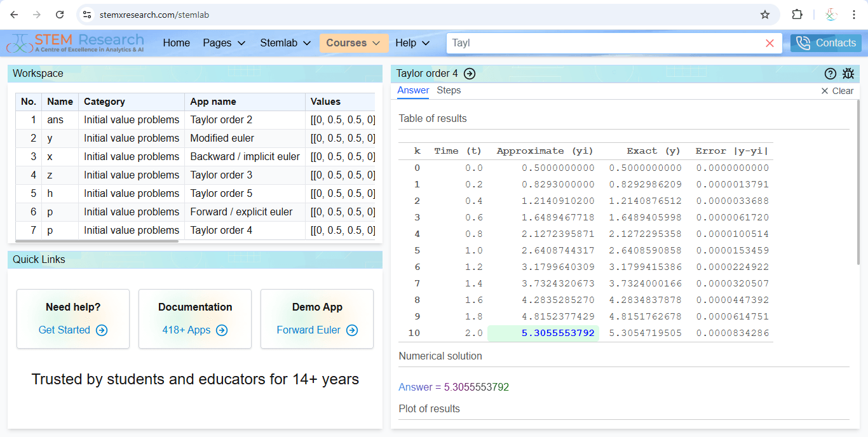The width and height of the screenshot is (868, 437).
Task: Open the help question mark icon
Action: (x=830, y=74)
